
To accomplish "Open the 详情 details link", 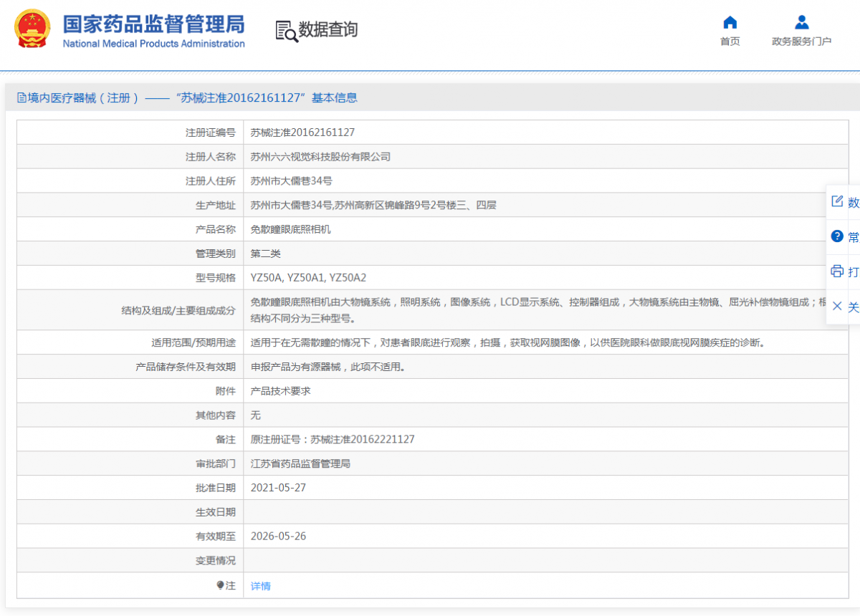I will coord(261,586).
